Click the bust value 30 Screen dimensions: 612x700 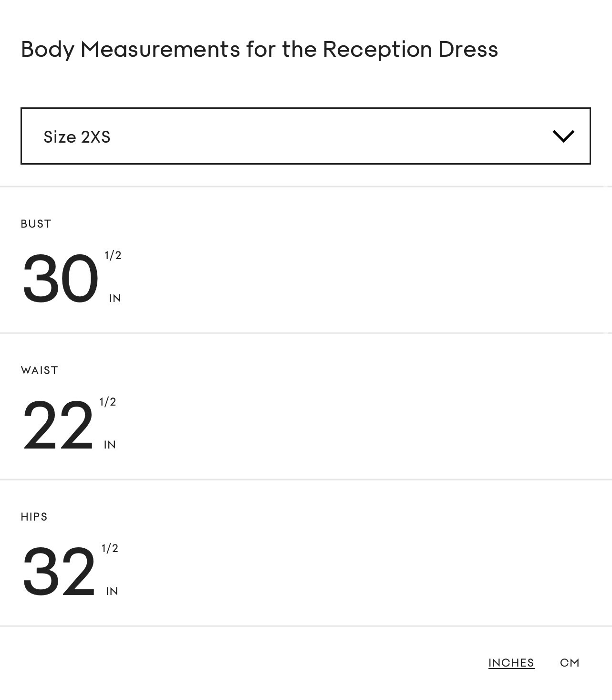(60, 279)
